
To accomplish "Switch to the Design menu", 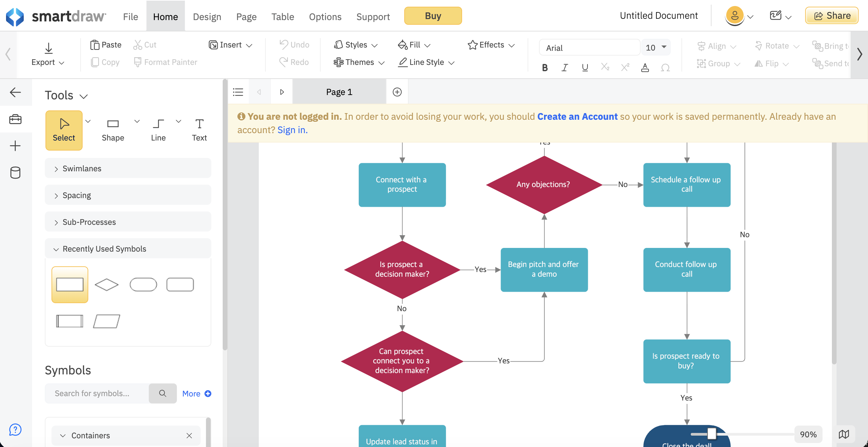I will point(207,16).
